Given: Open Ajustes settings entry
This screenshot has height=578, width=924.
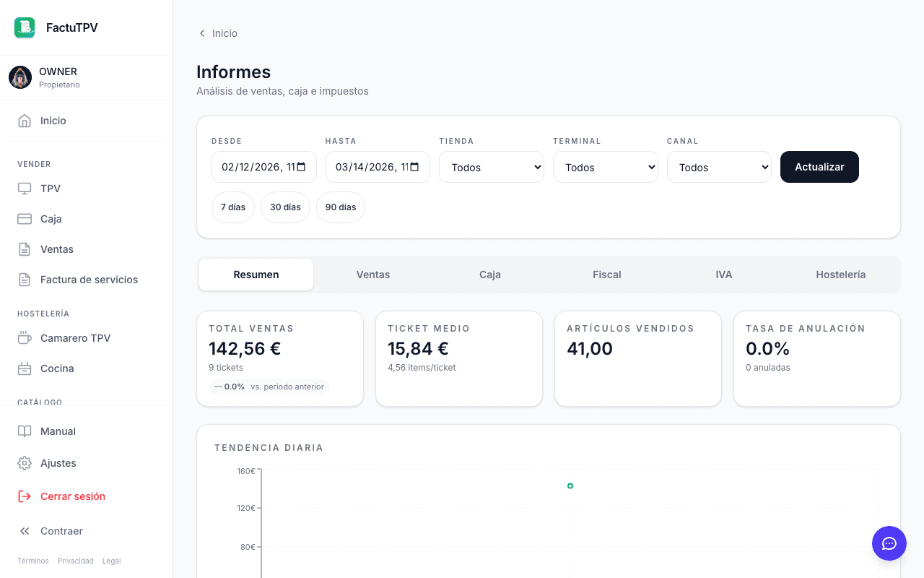Looking at the screenshot, I should point(87,463).
